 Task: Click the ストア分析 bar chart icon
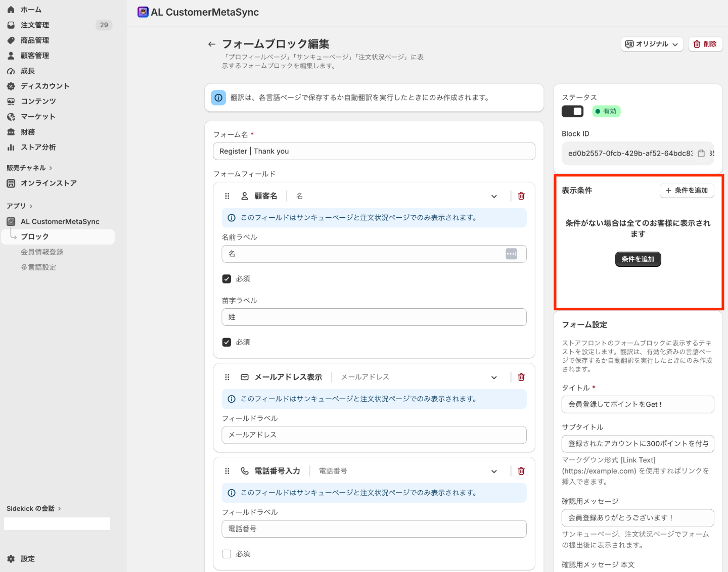(11, 148)
